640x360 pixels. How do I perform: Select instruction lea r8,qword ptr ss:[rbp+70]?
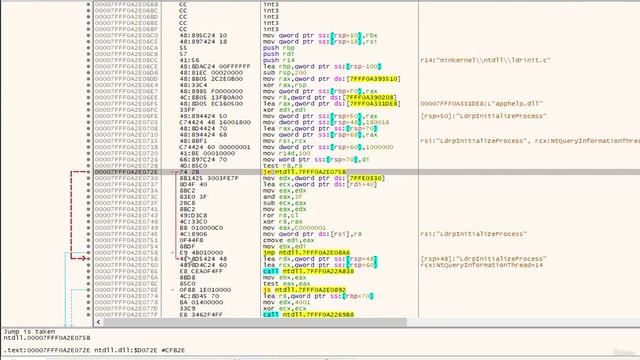pos(318,296)
